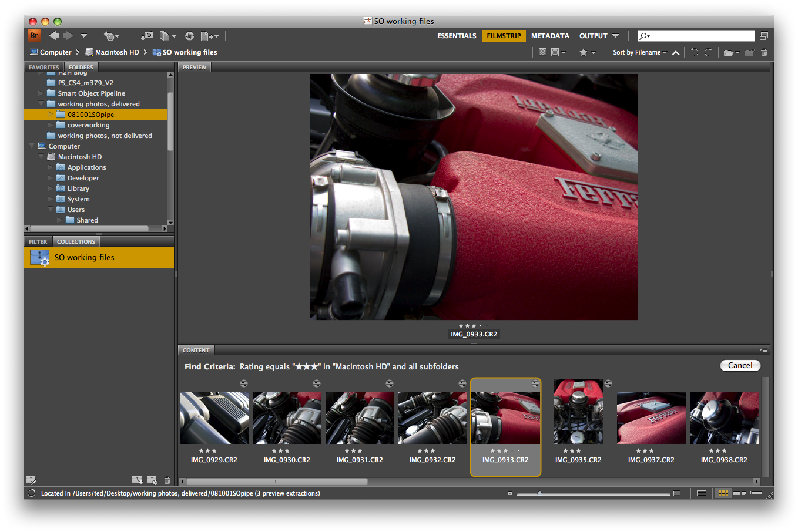Click the Bridge Br application icon
The height and width of the screenshot is (532, 798).
(x=34, y=36)
